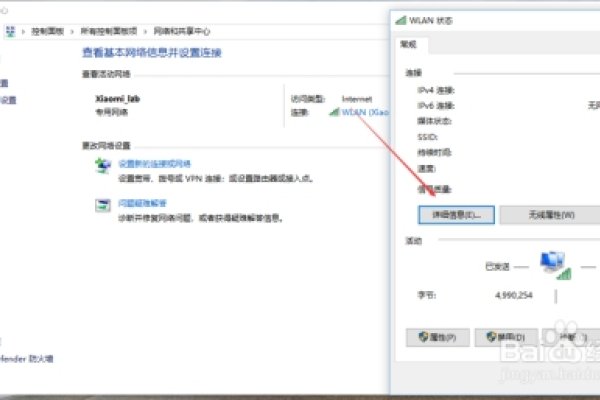The image size is (600, 400).
Task: Click the 媒体状态 label
Action: point(434,121)
